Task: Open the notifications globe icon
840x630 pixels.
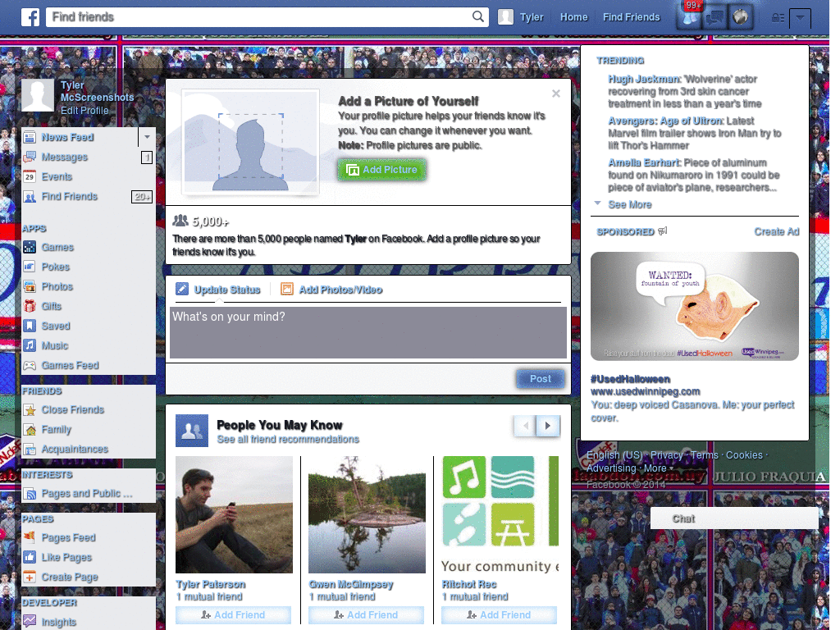Action: [741, 17]
